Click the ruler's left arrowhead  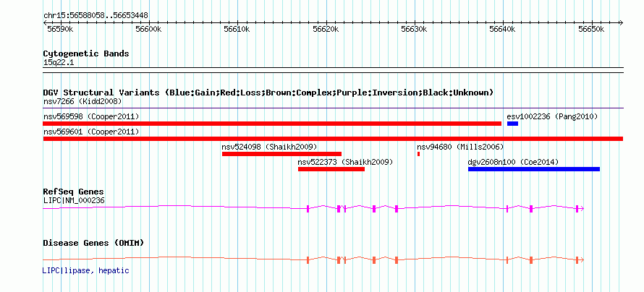coord(45,23)
